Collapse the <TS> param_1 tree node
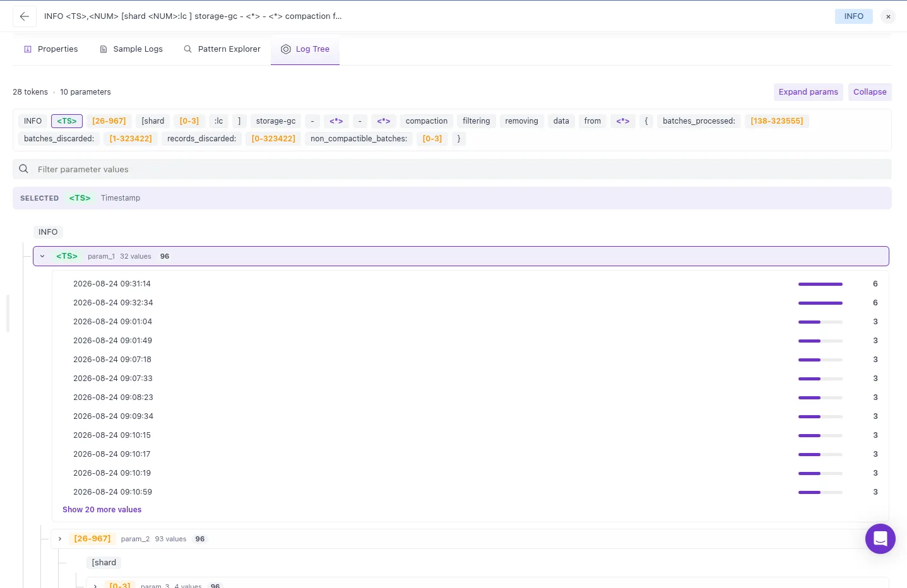Screen dimensions: 907x588 [42, 256]
